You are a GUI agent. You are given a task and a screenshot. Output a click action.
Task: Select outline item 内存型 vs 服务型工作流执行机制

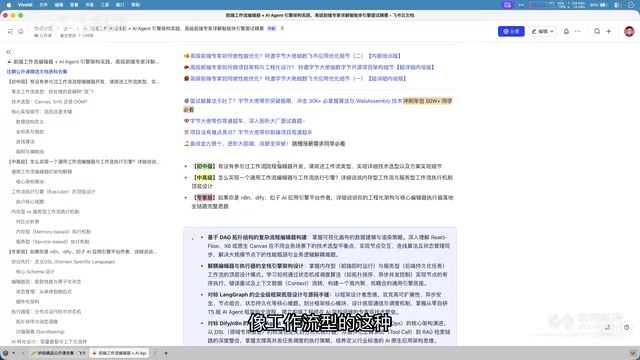pyautogui.click(x=45, y=211)
